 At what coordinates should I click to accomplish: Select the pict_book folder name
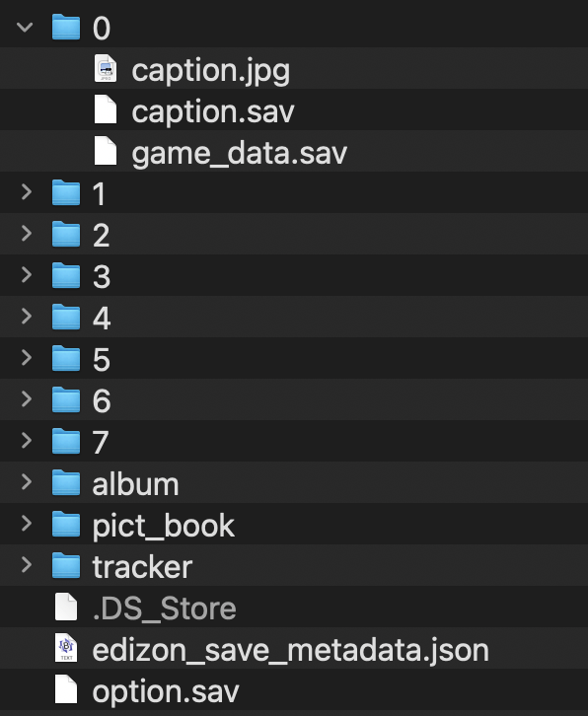(x=164, y=526)
